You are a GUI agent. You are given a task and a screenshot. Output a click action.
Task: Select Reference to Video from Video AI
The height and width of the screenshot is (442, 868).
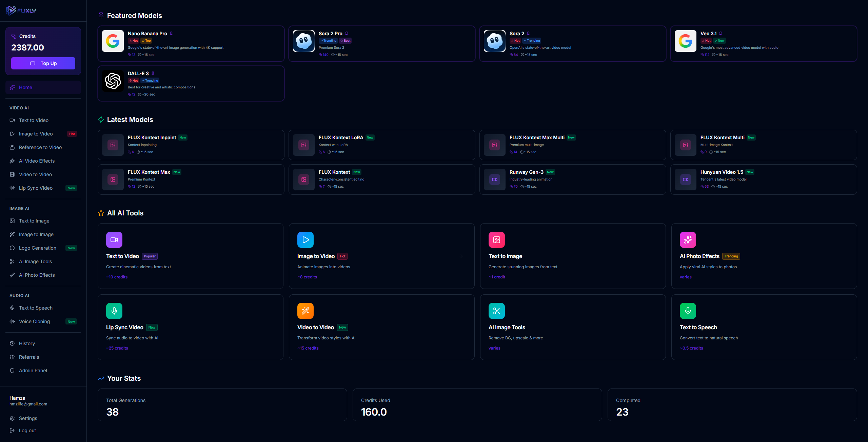click(x=40, y=147)
